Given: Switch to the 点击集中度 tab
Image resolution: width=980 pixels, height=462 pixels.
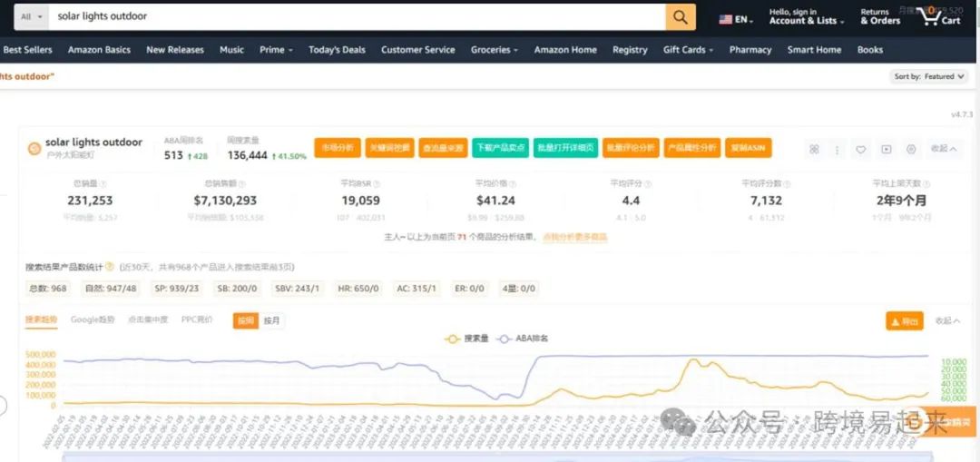Looking at the screenshot, I should coord(148,319).
